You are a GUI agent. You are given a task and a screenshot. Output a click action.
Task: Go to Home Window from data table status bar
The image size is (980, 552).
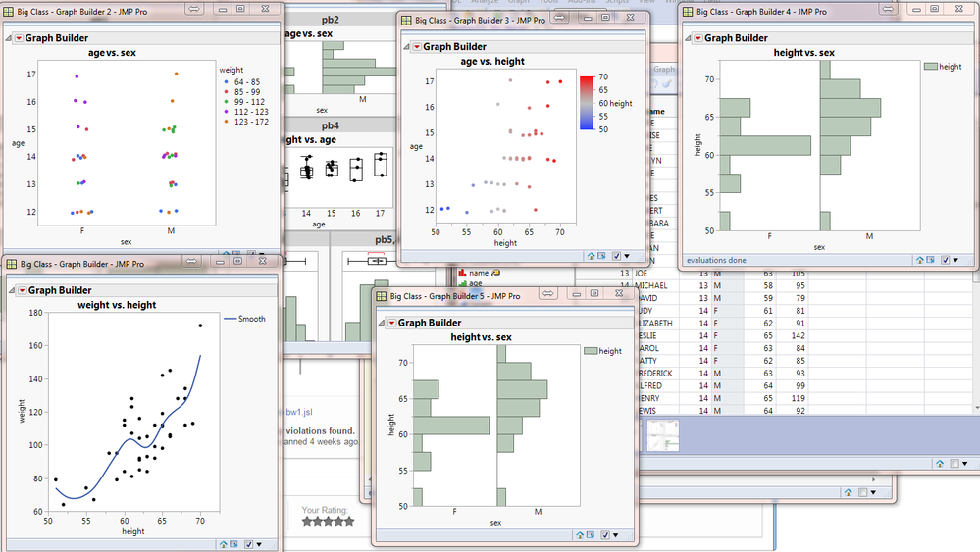click(940, 464)
